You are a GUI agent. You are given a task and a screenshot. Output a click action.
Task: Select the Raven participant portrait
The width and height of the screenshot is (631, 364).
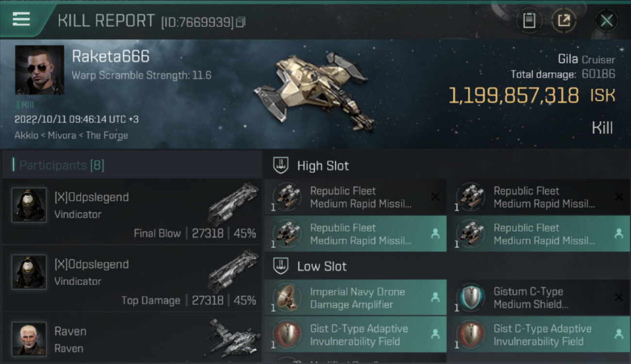[29, 338]
